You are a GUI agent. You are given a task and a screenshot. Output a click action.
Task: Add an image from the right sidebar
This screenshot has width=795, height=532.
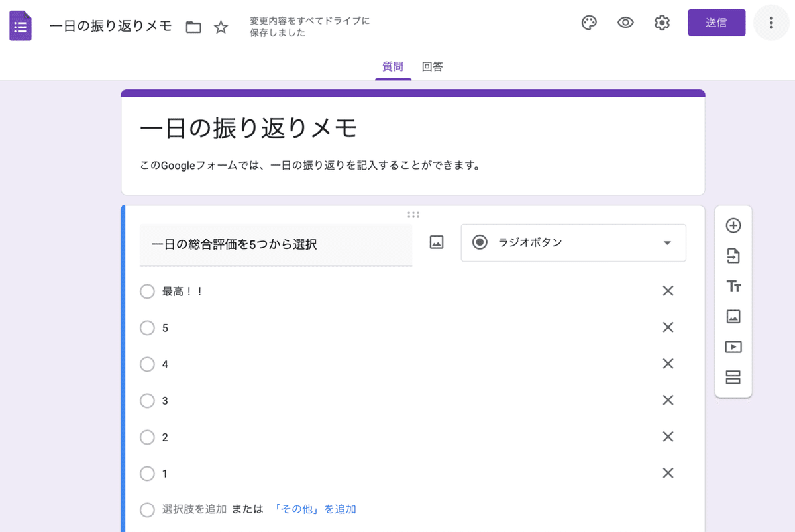(x=733, y=317)
